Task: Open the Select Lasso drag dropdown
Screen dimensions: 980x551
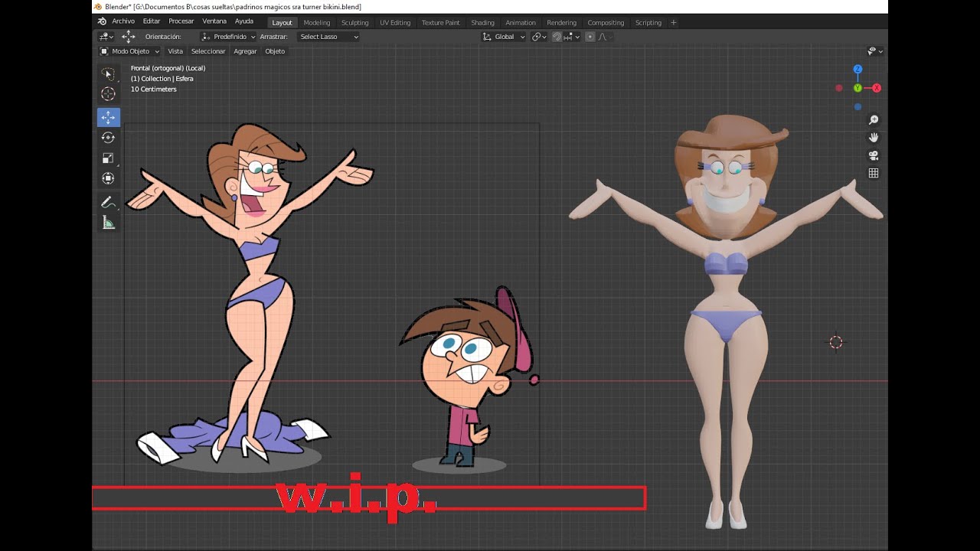Action: click(328, 37)
